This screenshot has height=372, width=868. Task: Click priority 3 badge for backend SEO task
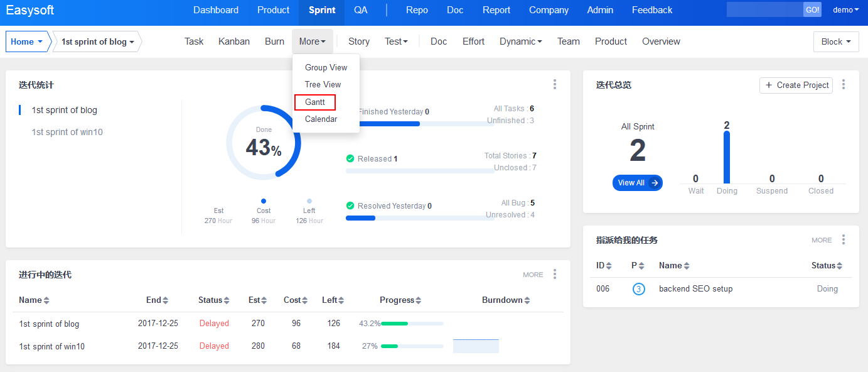[638, 289]
